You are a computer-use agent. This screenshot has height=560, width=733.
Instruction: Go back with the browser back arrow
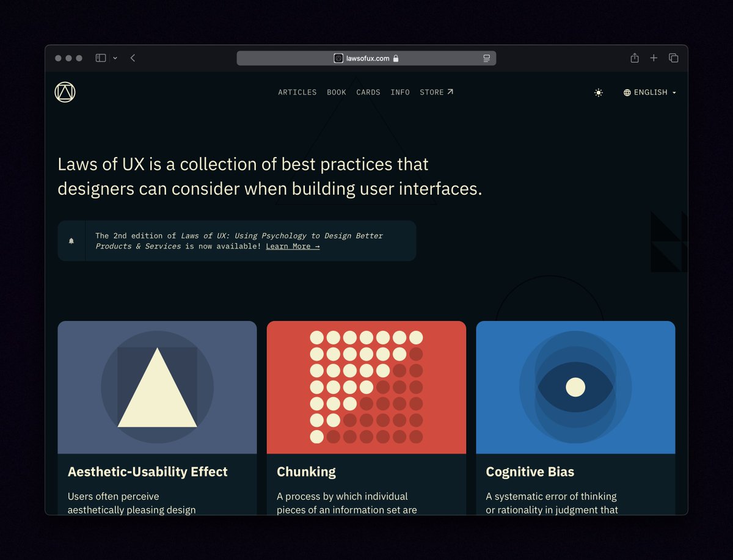pos(133,58)
